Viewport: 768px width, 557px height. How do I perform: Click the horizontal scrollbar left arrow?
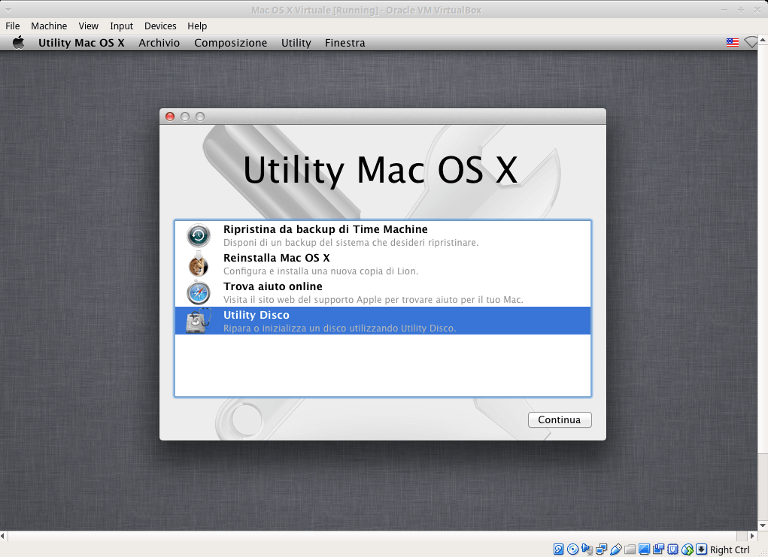[3, 536]
